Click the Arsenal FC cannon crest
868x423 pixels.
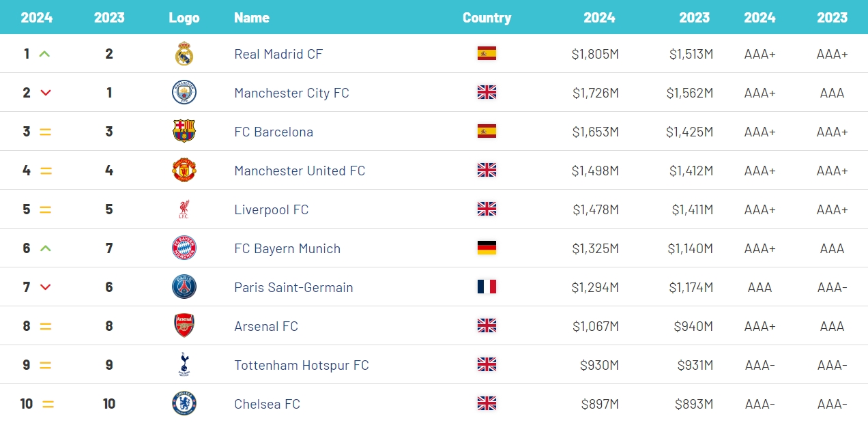coord(184,326)
